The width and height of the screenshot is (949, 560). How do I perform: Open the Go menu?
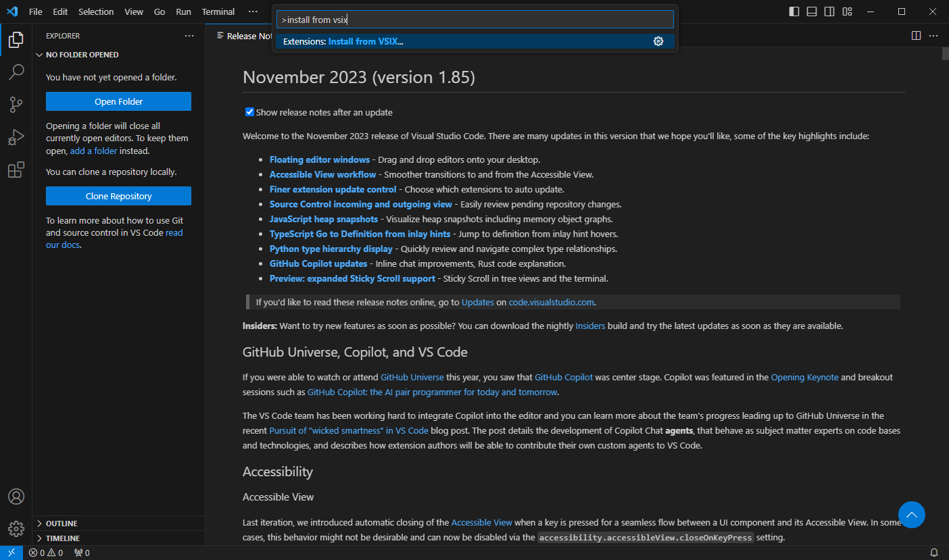(x=160, y=11)
